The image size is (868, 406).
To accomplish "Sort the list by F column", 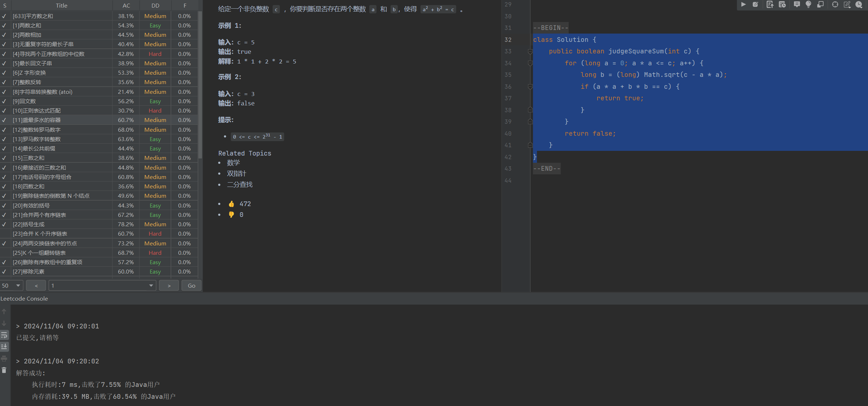I will [185, 5].
